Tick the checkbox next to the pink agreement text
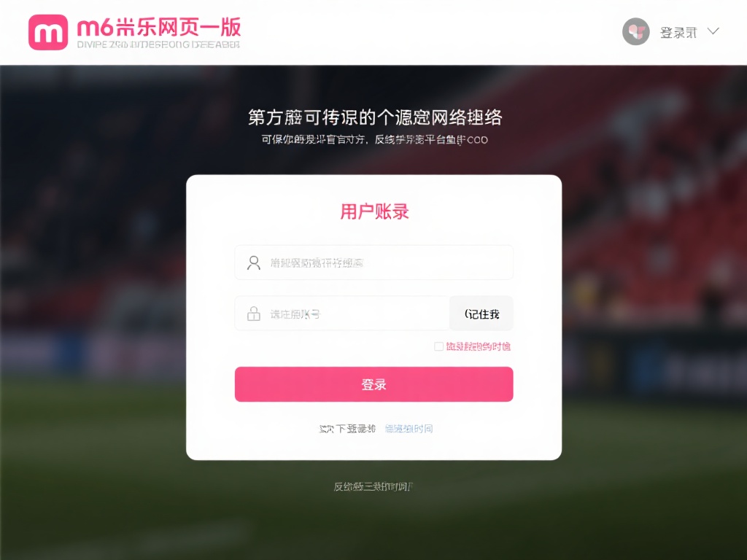747x560 pixels. pos(438,346)
